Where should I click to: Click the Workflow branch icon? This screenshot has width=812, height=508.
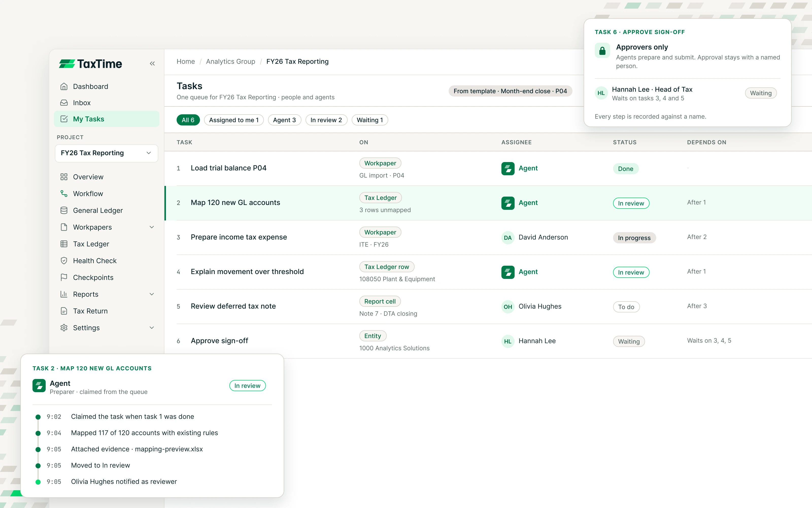point(64,194)
